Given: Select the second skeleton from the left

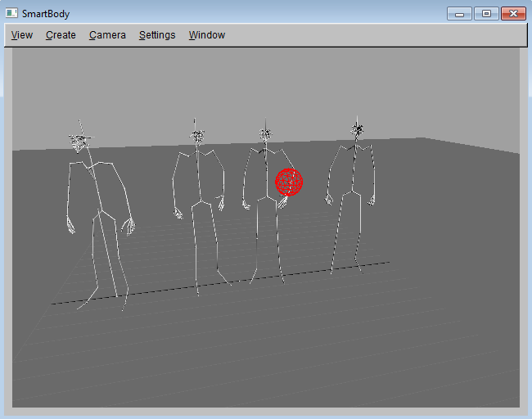Looking at the screenshot, I should [x=201, y=207].
